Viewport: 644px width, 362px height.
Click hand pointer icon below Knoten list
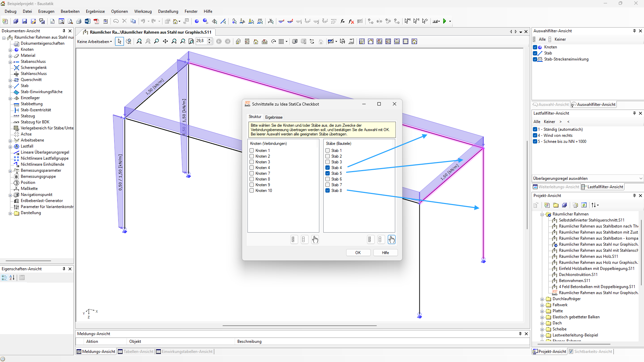click(315, 239)
